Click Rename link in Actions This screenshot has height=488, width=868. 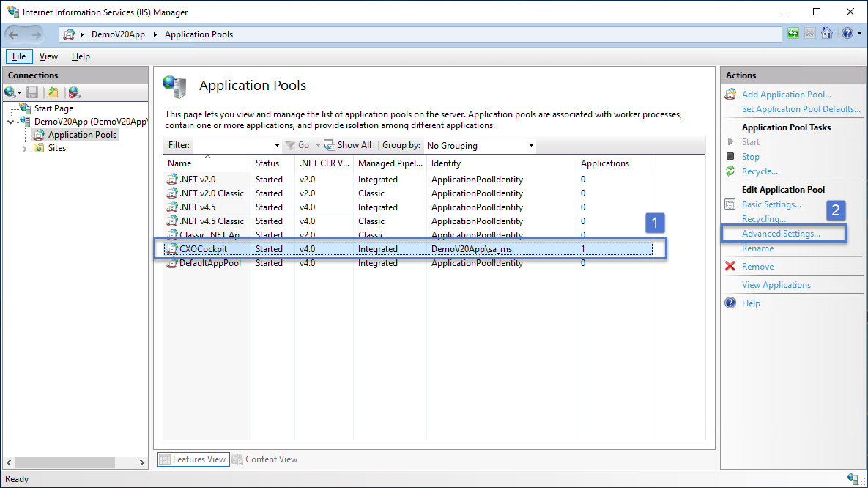tap(757, 248)
